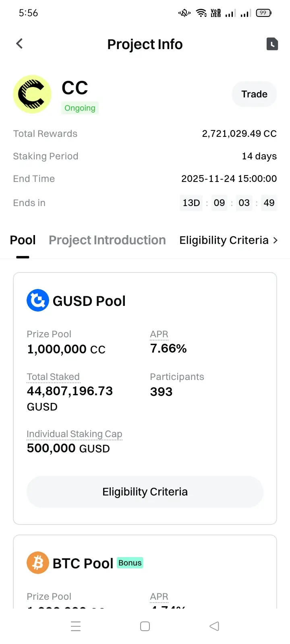The height and width of the screenshot is (644, 290).
Task: Tap the GUSD Pool Eligibility Criteria button
Action: [x=145, y=492]
